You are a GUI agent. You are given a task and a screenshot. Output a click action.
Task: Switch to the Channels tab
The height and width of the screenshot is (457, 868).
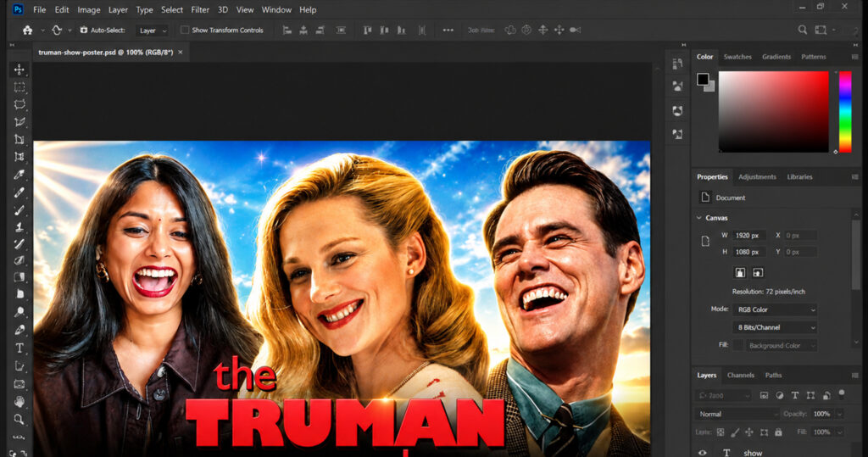click(x=740, y=375)
